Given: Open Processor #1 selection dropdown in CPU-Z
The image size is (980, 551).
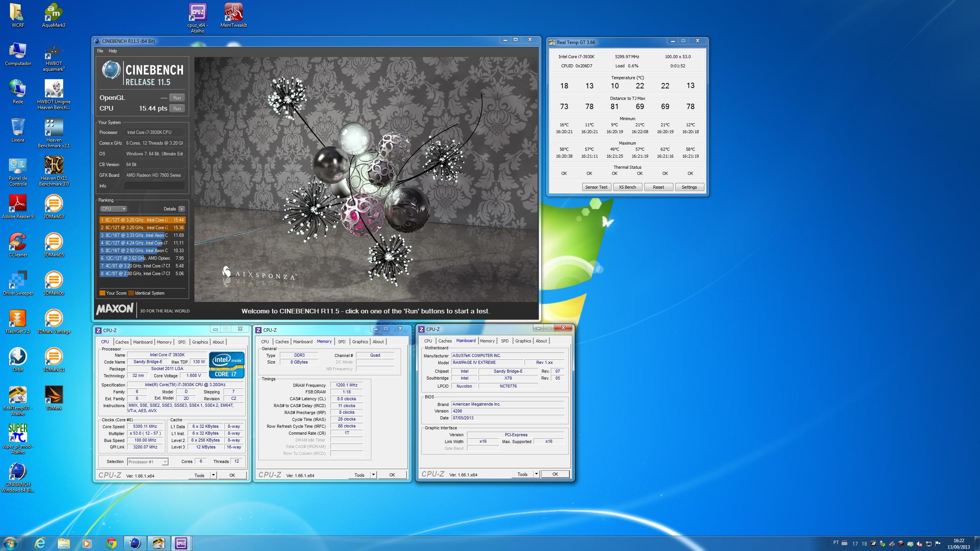Looking at the screenshot, I should coord(147,462).
